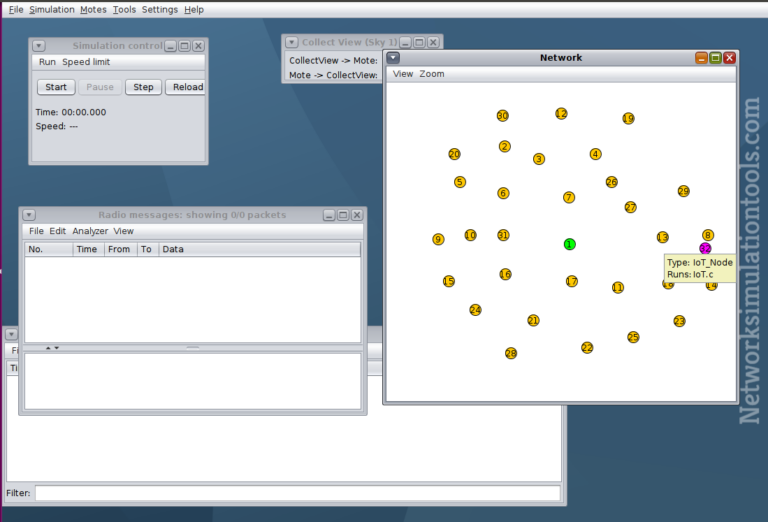Open the Motes menu
This screenshot has height=522, width=768.
(93, 9)
